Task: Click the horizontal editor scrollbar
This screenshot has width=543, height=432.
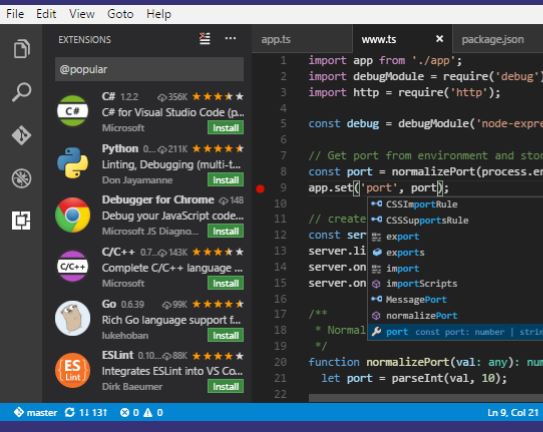Action: (x=426, y=398)
